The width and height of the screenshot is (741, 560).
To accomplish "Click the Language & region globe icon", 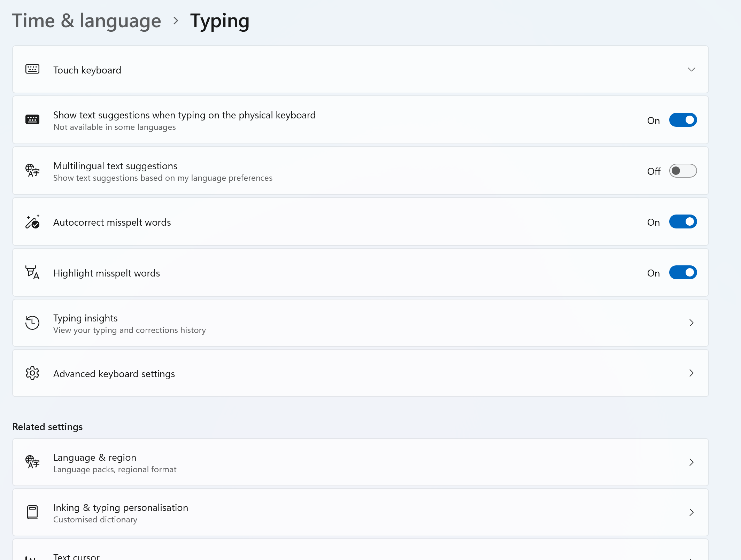I will tap(32, 462).
